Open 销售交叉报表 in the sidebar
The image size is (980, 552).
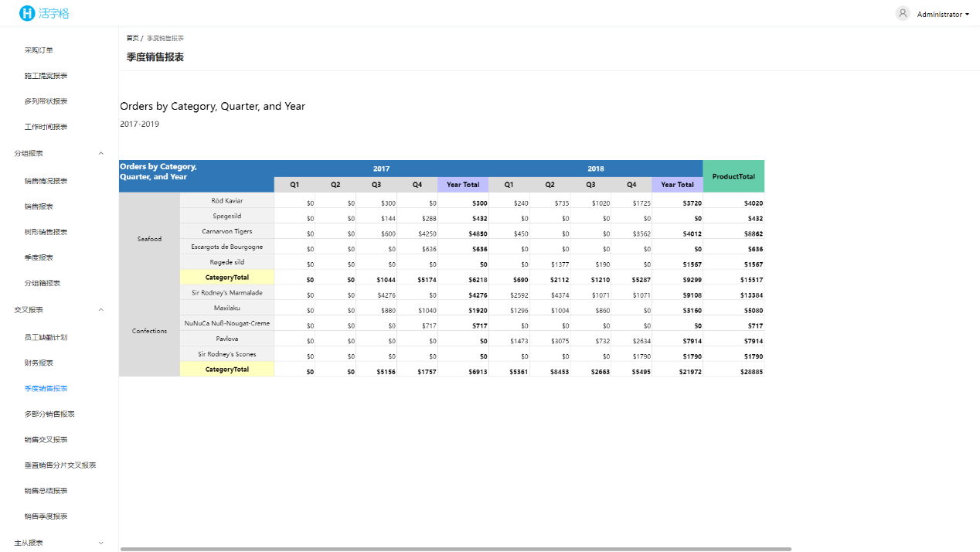coord(46,439)
